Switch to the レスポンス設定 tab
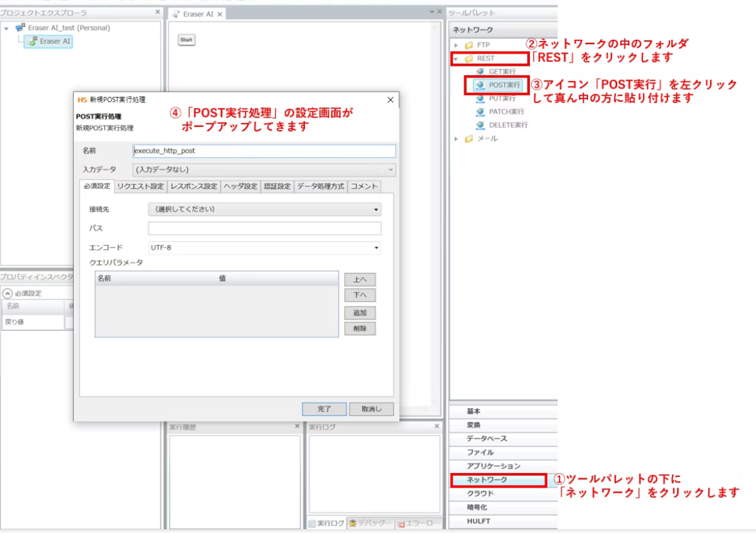 tap(194, 186)
